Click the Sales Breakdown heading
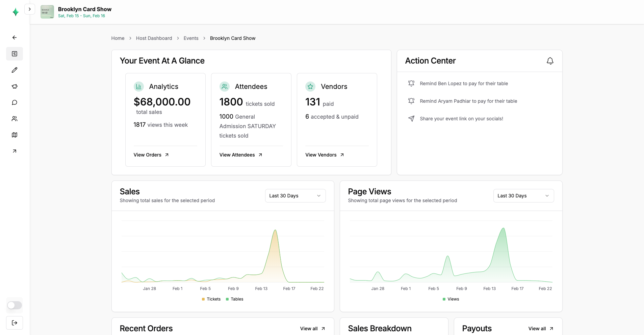 tap(380, 329)
